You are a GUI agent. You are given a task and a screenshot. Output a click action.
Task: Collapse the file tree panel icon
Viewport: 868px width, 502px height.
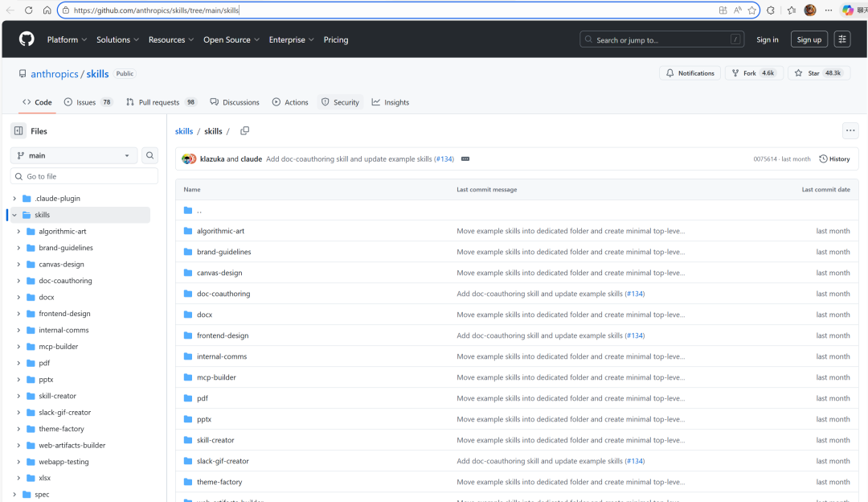coord(18,131)
